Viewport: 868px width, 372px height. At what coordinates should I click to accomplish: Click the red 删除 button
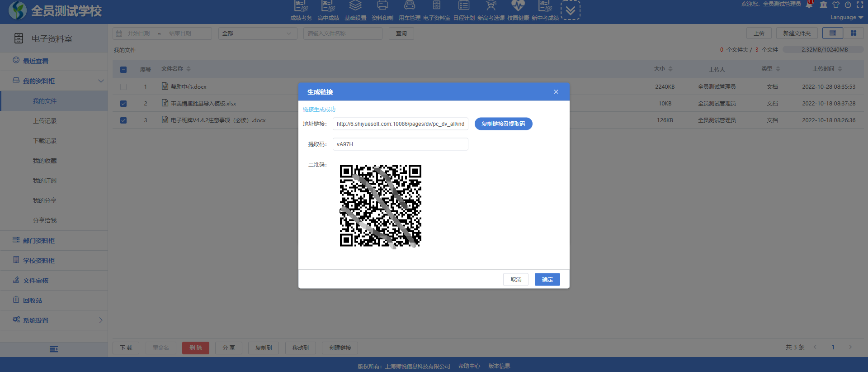click(x=196, y=348)
